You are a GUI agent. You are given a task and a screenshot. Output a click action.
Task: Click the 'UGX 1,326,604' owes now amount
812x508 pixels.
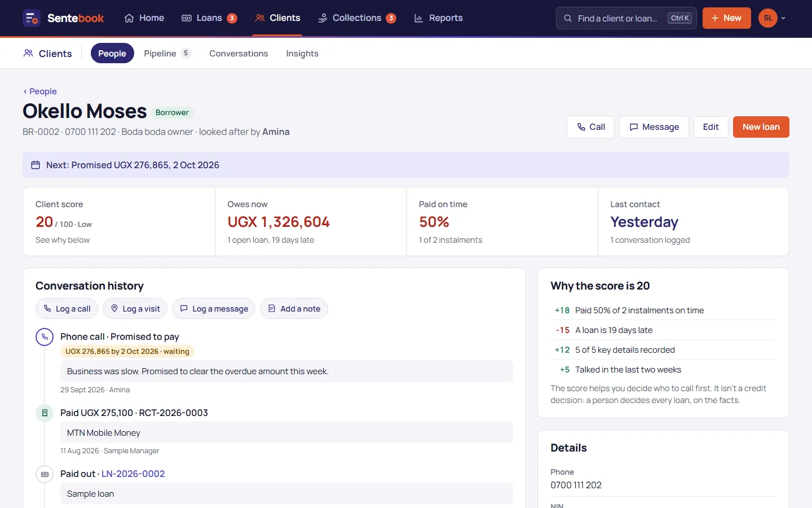[279, 222]
